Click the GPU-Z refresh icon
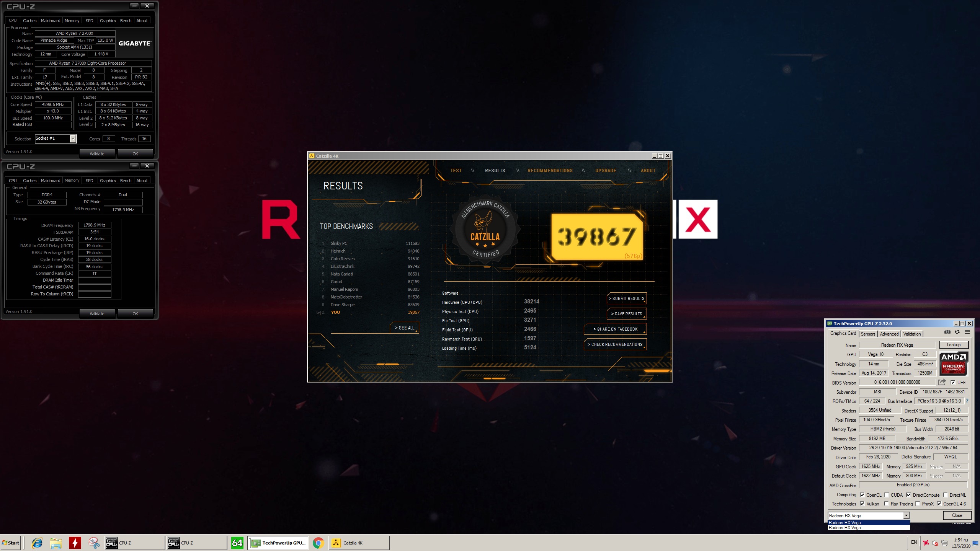The height and width of the screenshot is (551, 980). coord(957,332)
